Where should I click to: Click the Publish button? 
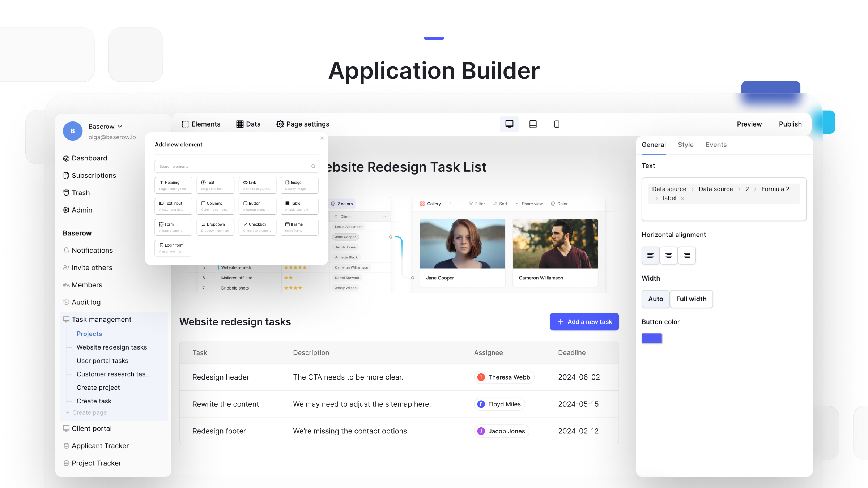789,124
